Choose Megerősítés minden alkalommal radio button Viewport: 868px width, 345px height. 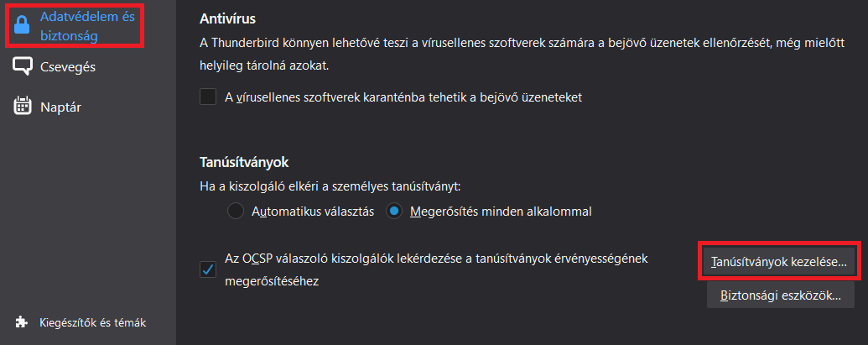393,212
